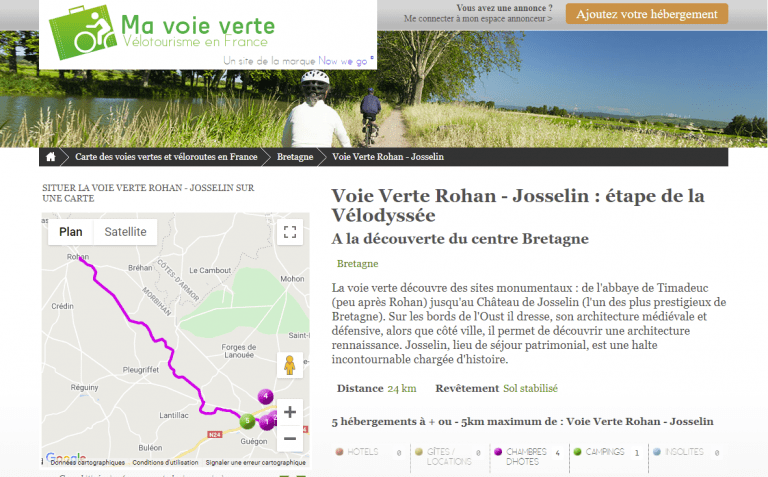The height and width of the screenshot is (477, 768).
Task: Click the Sol stabilisé surface value
Action: [530, 388]
